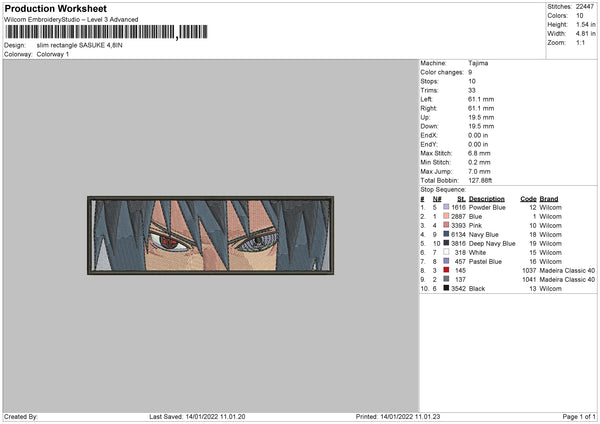
Task: Click the Brand column header
Action: 549,199
